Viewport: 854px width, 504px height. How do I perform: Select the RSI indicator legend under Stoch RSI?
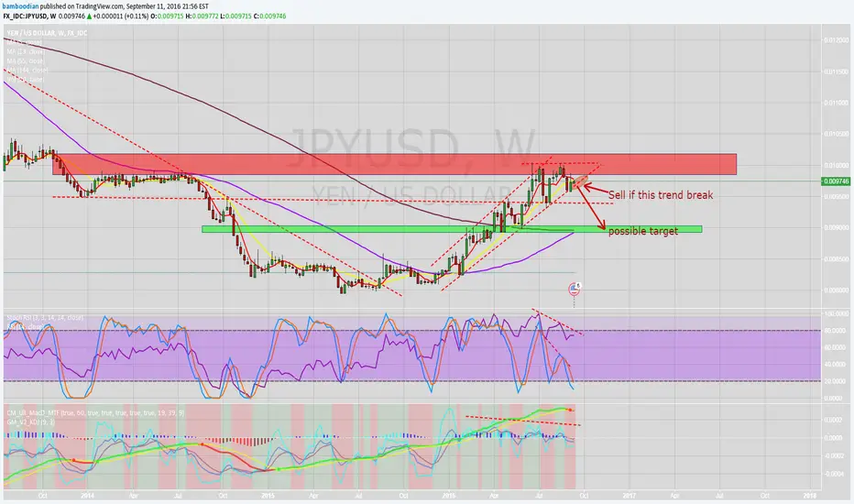[x=26, y=326]
